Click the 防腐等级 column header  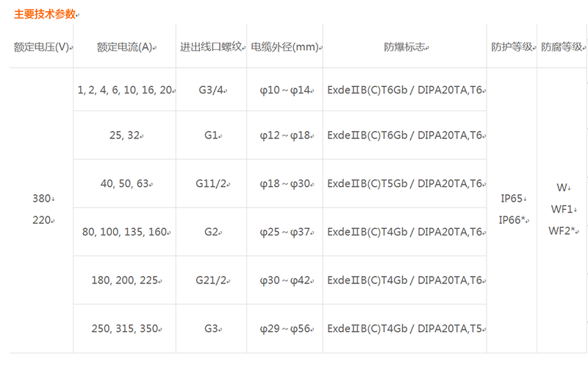point(562,47)
